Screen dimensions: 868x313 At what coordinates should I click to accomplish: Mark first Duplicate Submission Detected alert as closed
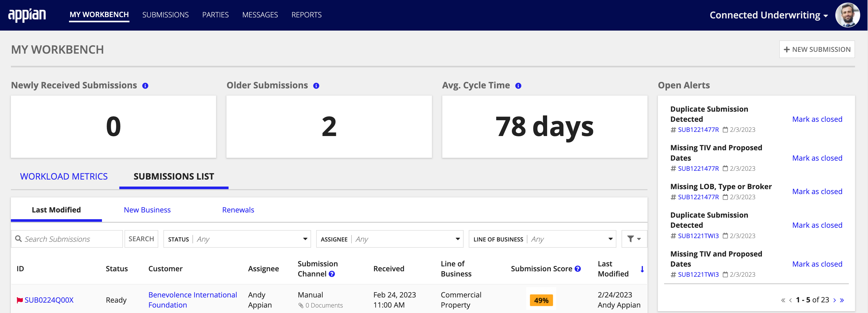817,119
